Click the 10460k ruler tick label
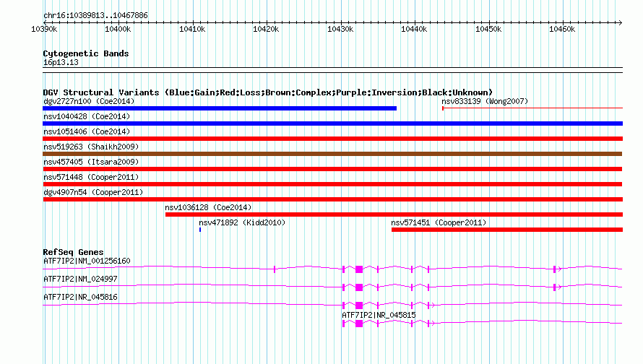 tap(562, 29)
